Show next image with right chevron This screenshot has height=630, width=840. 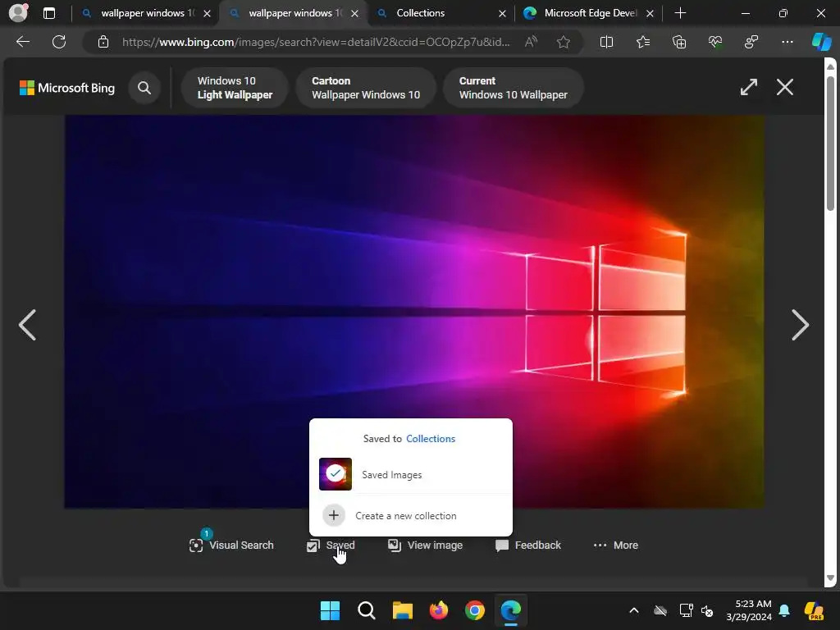pyautogui.click(x=800, y=325)
